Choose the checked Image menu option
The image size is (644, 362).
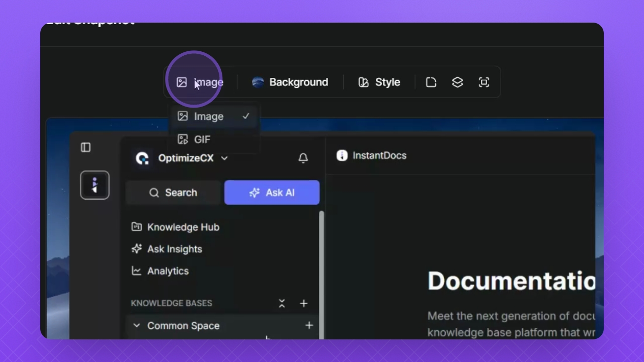click(208, 117)
